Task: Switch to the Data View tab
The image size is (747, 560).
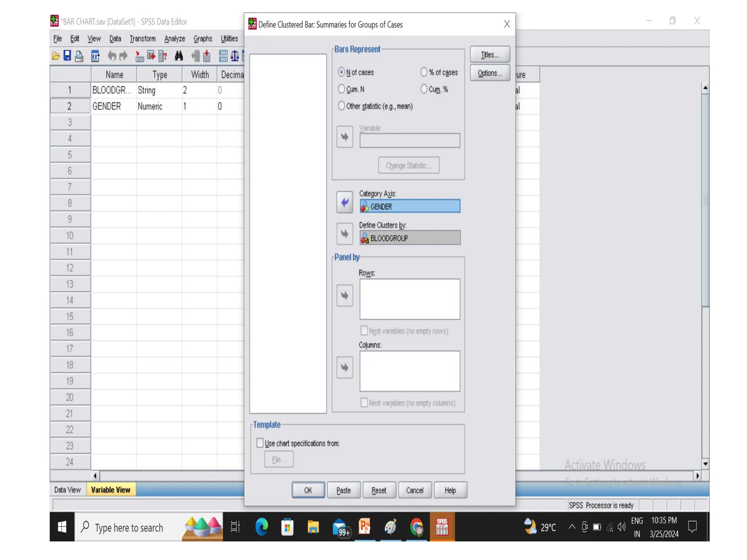Action: click(x=67, y=490)
